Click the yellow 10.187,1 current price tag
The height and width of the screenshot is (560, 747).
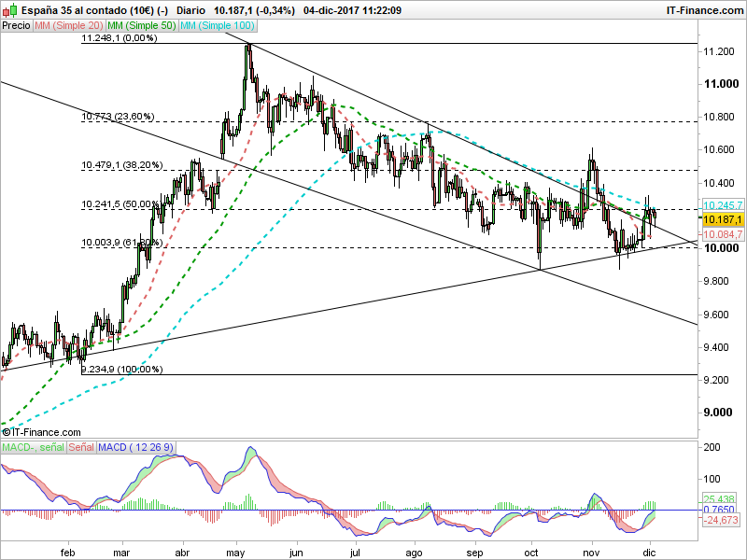point(723,219)
